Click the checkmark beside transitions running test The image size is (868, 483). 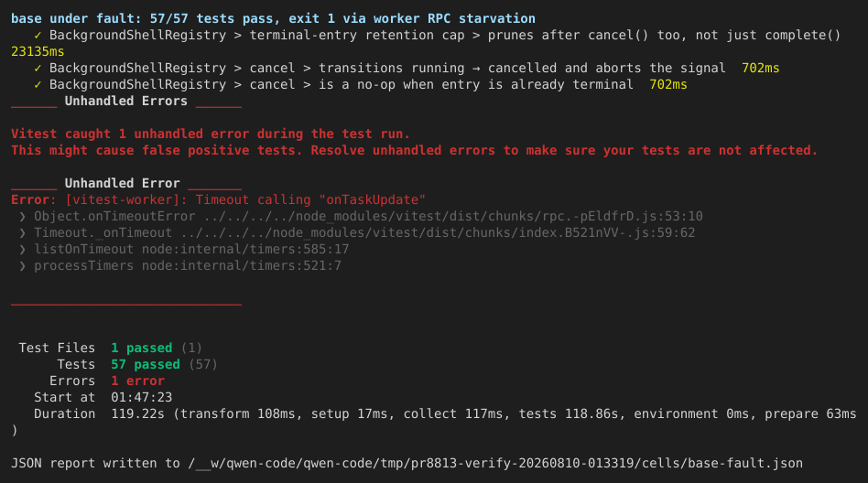(38, 69)
